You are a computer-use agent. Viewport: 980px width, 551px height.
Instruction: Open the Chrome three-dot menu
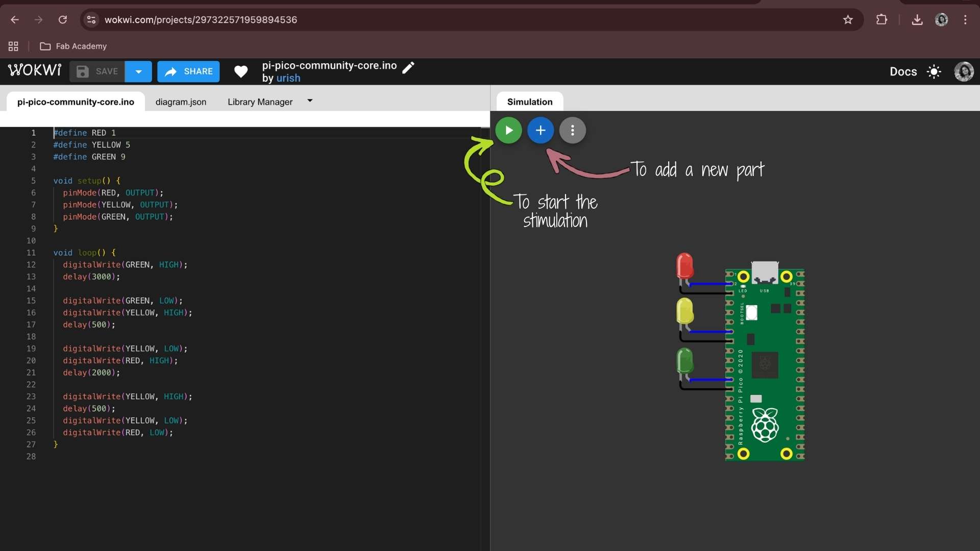pyautogui.click(x=965, y=20)
